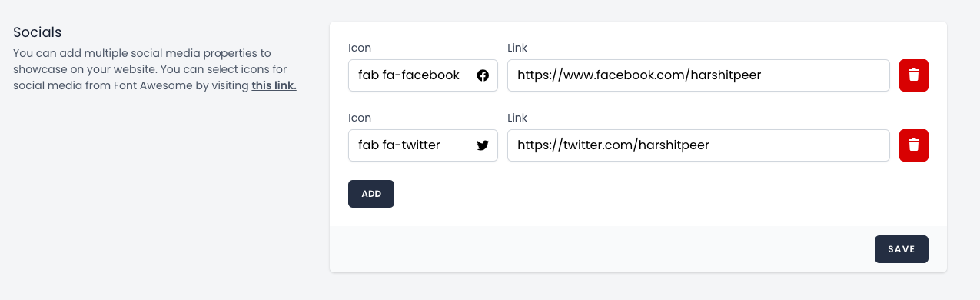
Task: Add a new social media row
Action: (x=371, y=194)
